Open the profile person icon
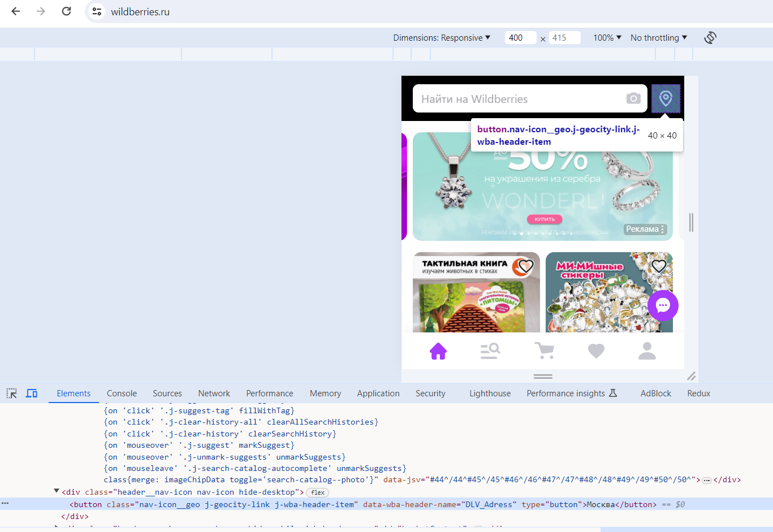 pos(647,351)
